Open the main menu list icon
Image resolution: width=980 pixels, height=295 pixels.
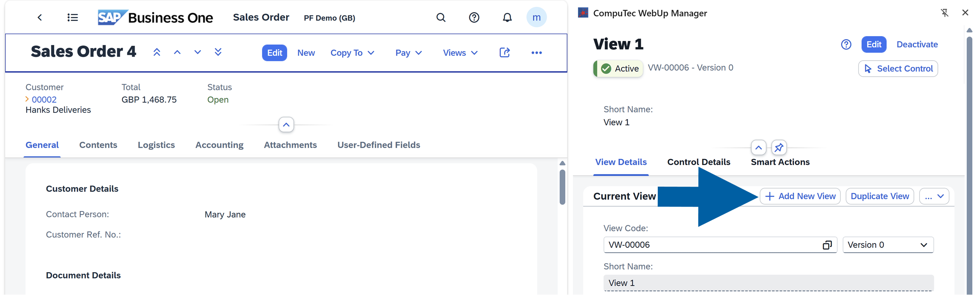(72, 17)
